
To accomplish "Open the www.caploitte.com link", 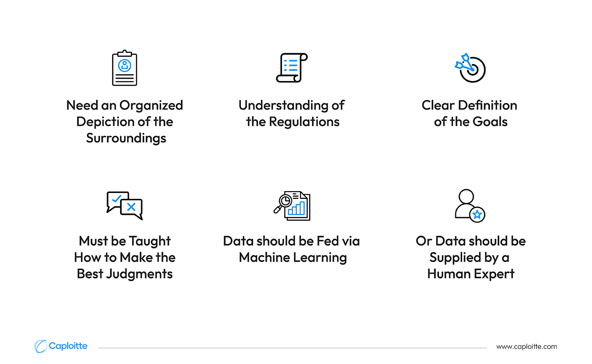I will coord(526,347).
